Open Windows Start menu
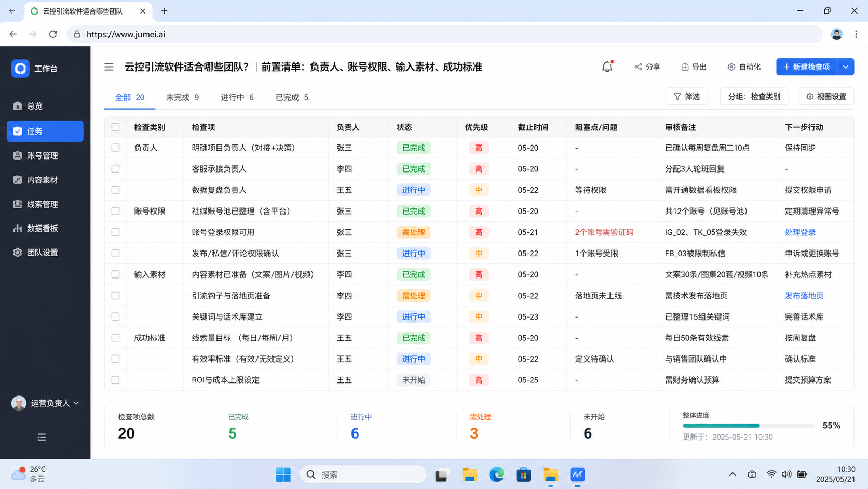Image resolution: width=868 pixels, height=489 pixels. coord(283,474)
